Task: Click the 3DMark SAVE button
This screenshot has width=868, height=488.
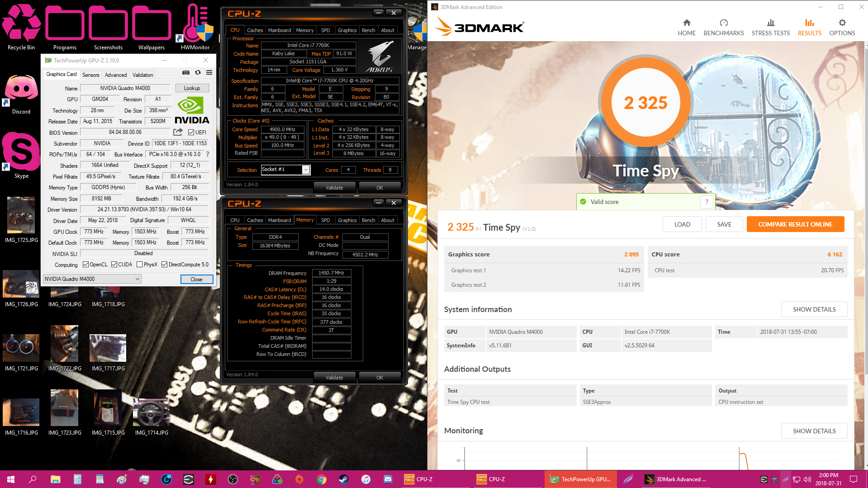Action: pos(724,224)
